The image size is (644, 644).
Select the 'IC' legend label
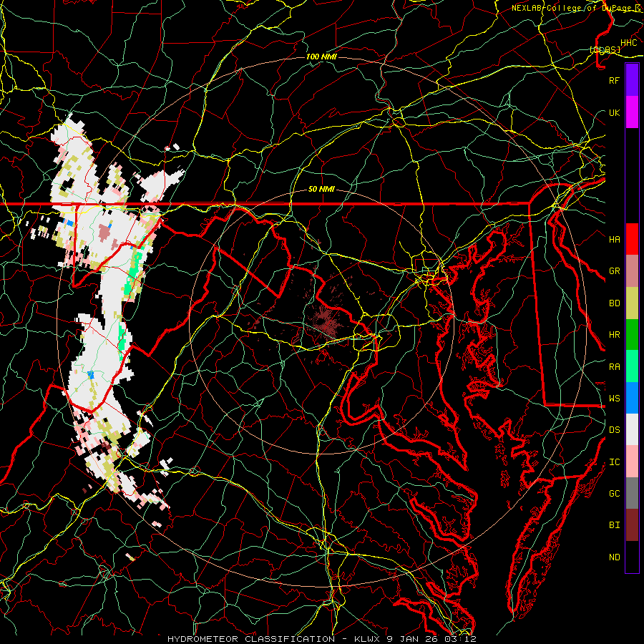pos(614,462)
